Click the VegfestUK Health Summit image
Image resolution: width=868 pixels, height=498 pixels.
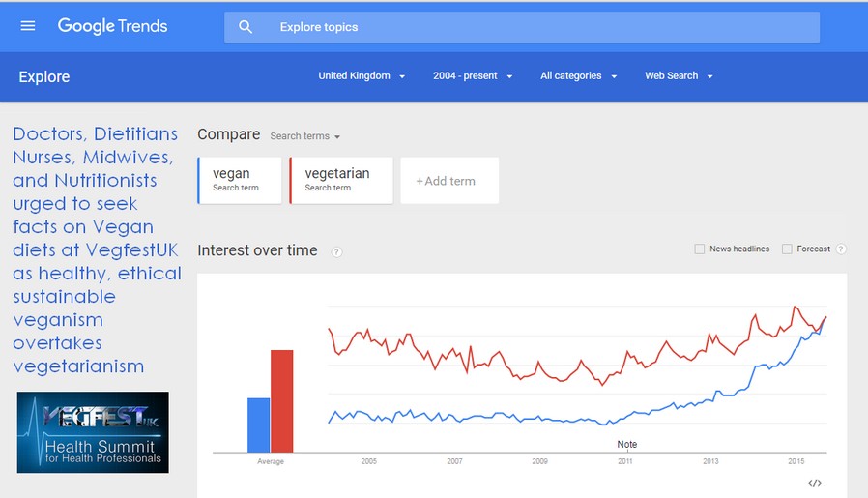tap(93, 432)
